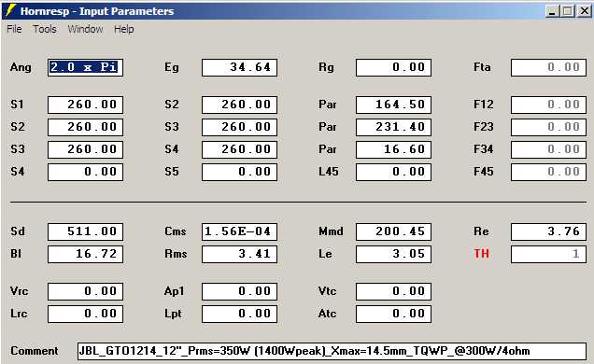Screen dimensions: 594x364
Task: Click the Vtc input field
Action: (393, 291)
